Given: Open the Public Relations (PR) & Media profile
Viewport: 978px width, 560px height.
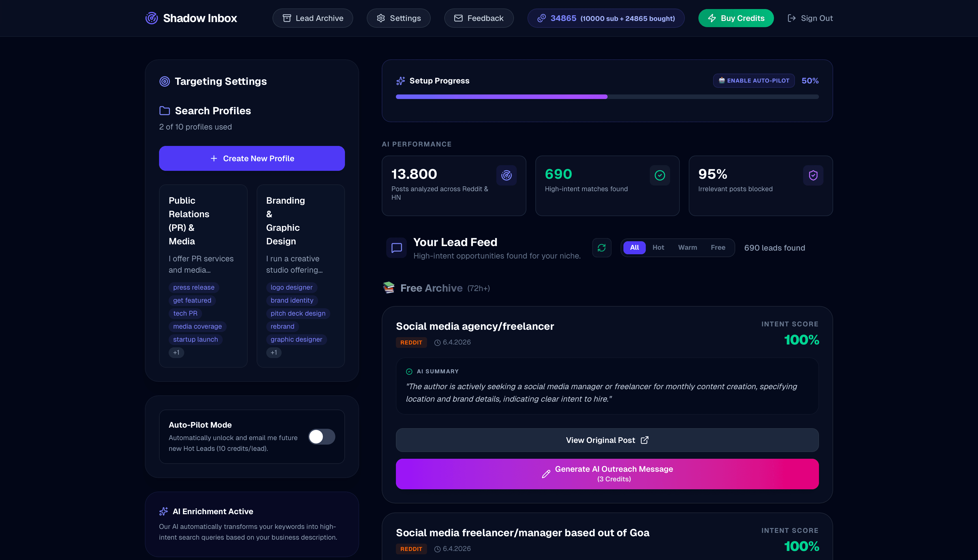Looking at the screenshot, I should [x=203, y=276].
